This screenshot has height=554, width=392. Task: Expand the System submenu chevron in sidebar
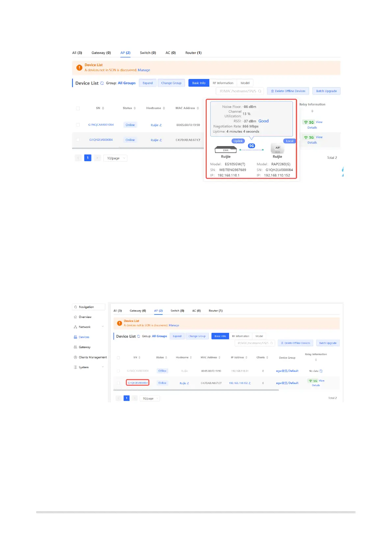[103, 367]
